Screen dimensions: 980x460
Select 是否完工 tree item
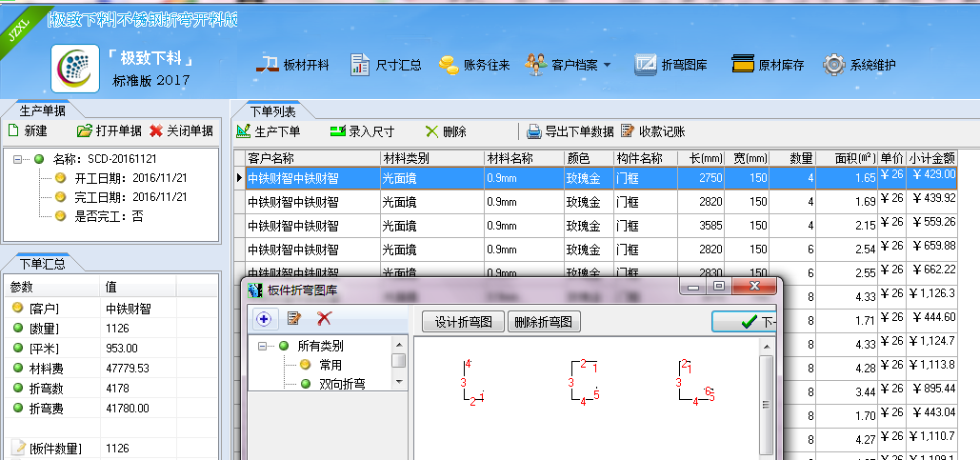click(99, 216)
